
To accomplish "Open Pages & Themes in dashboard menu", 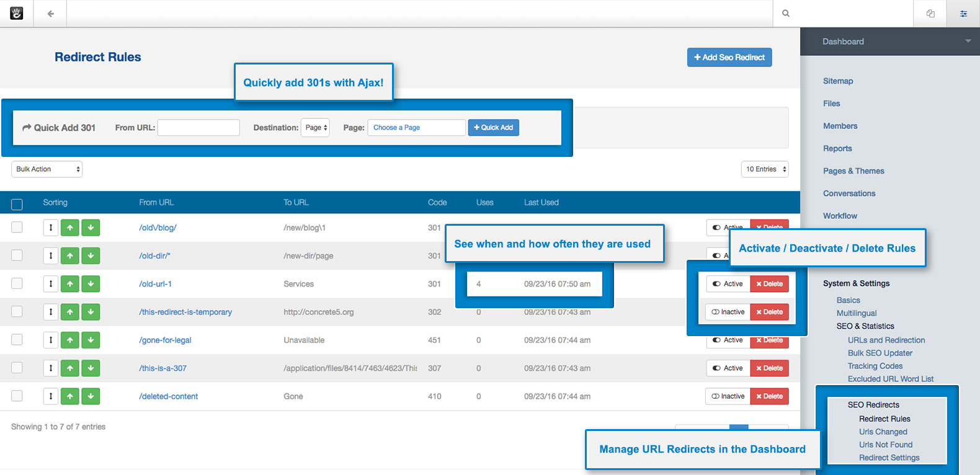I will coord(853,171).
